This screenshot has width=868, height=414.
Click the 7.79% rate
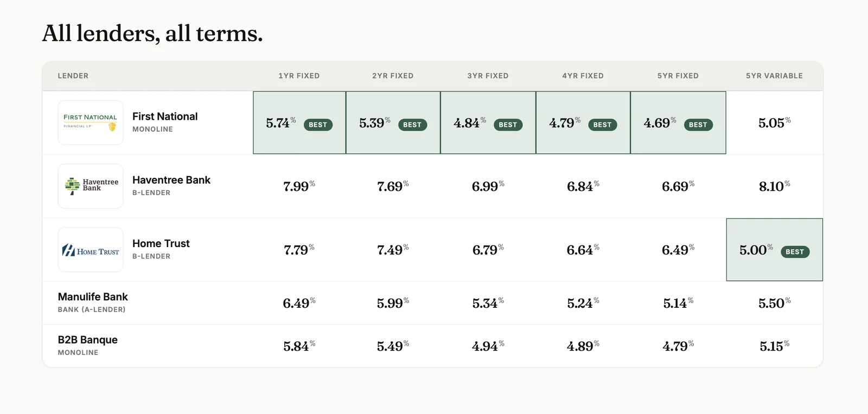299,250
